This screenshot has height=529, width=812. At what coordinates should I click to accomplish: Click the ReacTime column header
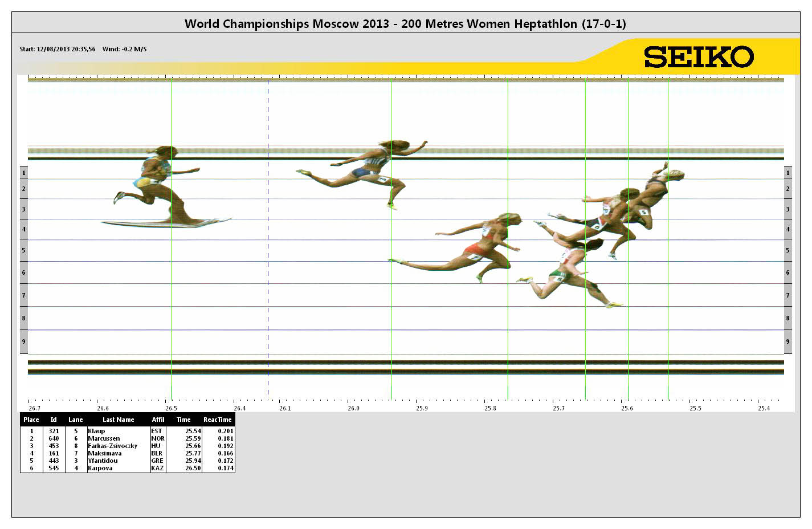click(217, 420)
